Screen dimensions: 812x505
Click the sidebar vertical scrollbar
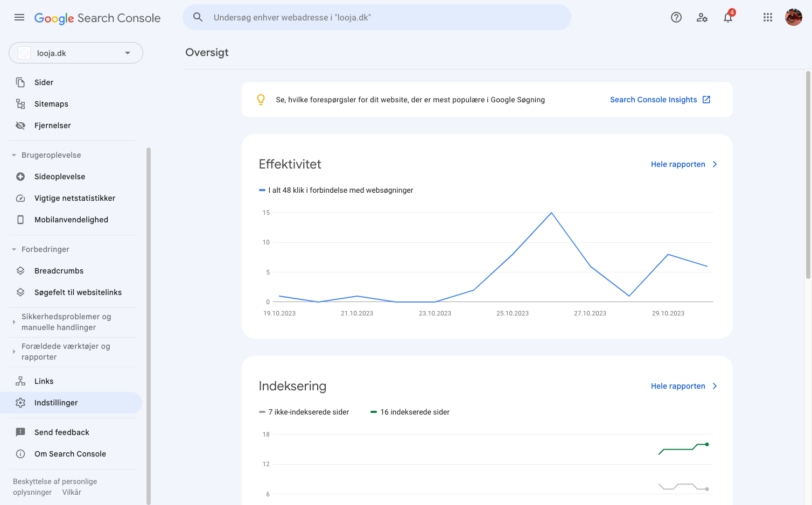(x=149, y=326)
